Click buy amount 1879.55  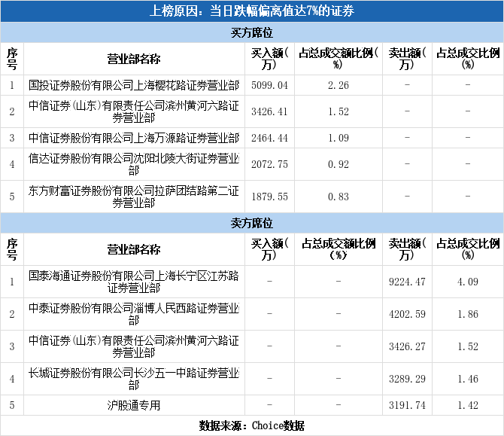click(x=269, y=197)
